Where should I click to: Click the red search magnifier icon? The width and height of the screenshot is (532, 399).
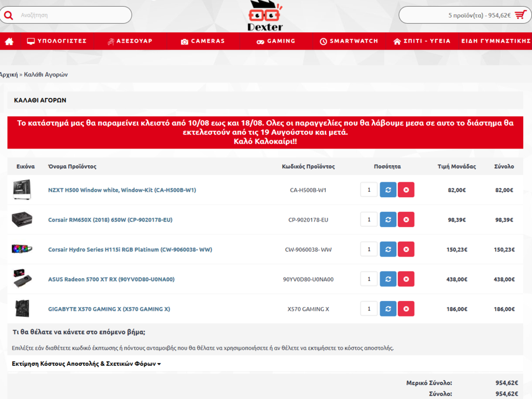pos(8,16)
